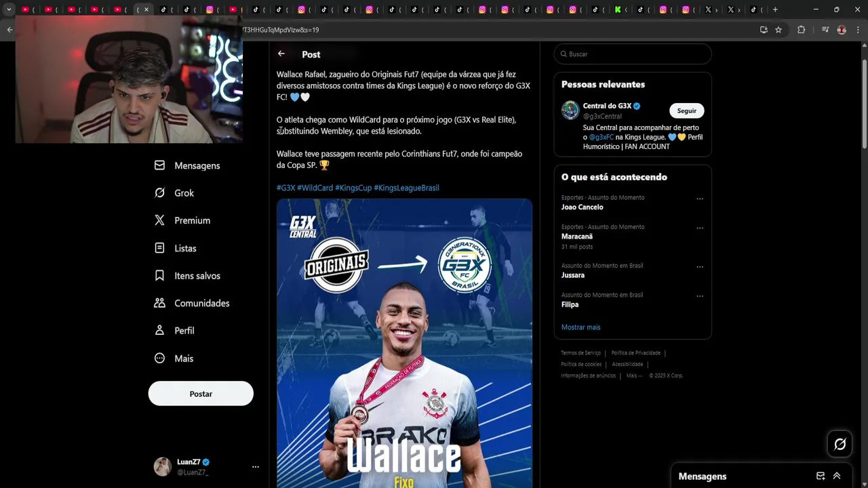Open the #KingsLeagueBrasil hashtag
The image size is (868, 488).
tap(406, 188)
